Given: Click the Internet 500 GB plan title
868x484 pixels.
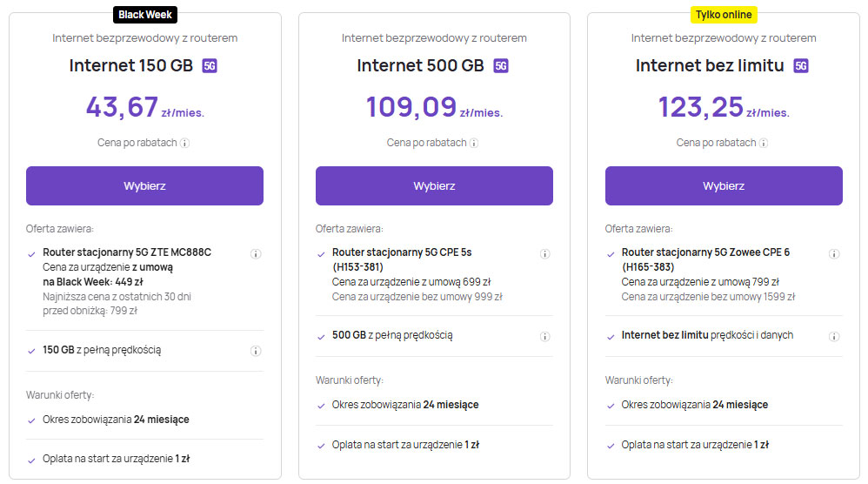Looking at the screenshot, I should click(x=420, y=66).
